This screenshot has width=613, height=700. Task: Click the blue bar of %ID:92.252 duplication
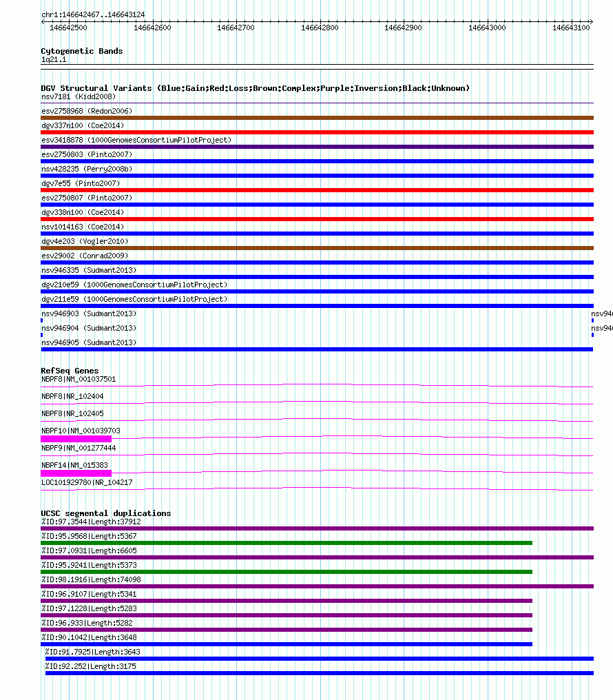(320, 672)
